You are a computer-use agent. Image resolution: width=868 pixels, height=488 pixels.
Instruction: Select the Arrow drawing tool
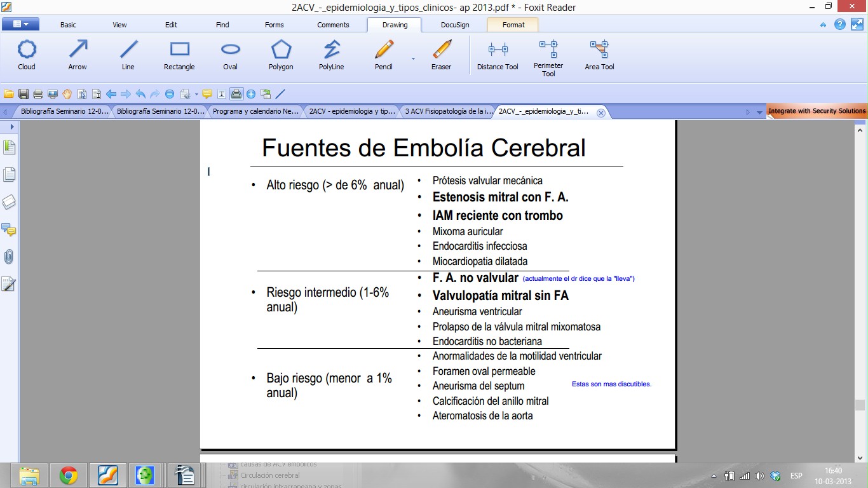click(x=78, y=54)
